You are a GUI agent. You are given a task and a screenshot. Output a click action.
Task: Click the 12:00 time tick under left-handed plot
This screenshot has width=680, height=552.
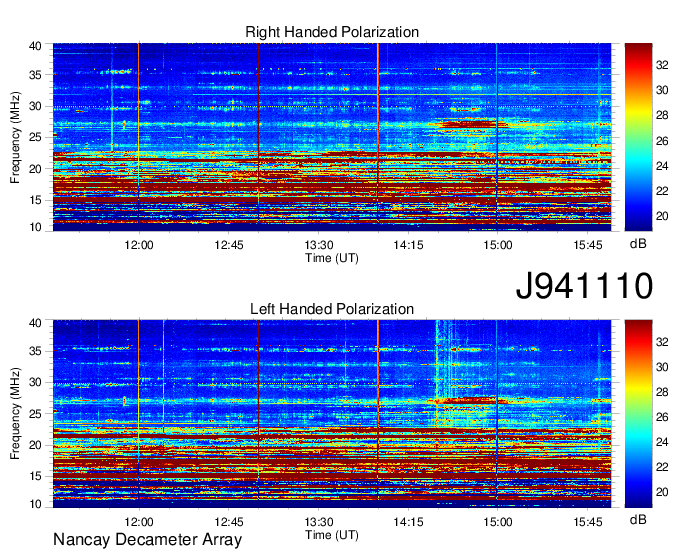click(x=139, y=522)
